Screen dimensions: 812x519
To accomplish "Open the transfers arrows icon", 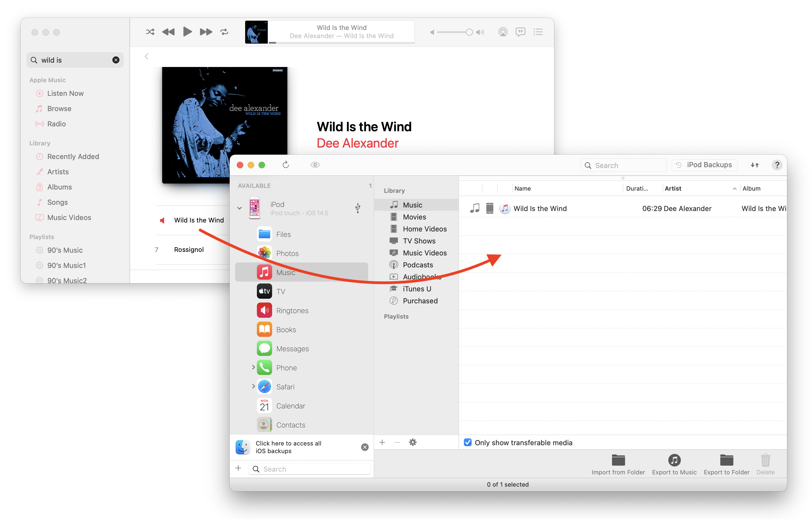I will pyautogui.click(x=755, y=165).
